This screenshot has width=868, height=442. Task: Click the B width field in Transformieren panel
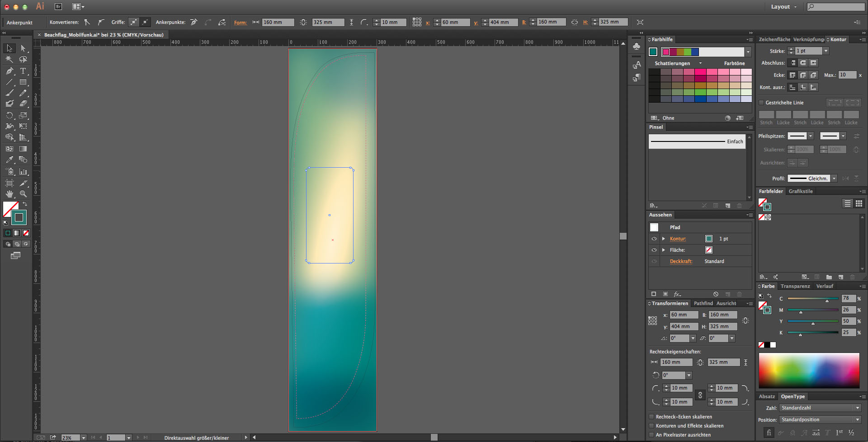[x=722, y=315]
